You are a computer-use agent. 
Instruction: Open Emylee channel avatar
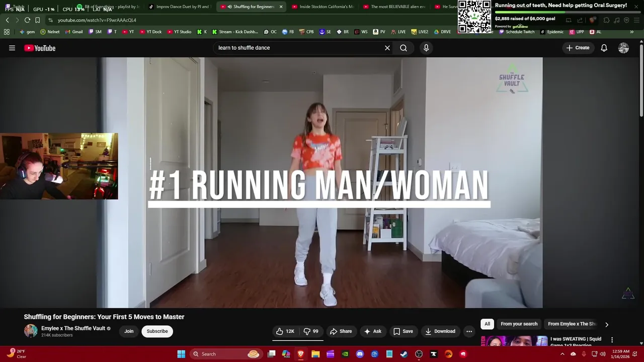31,331
